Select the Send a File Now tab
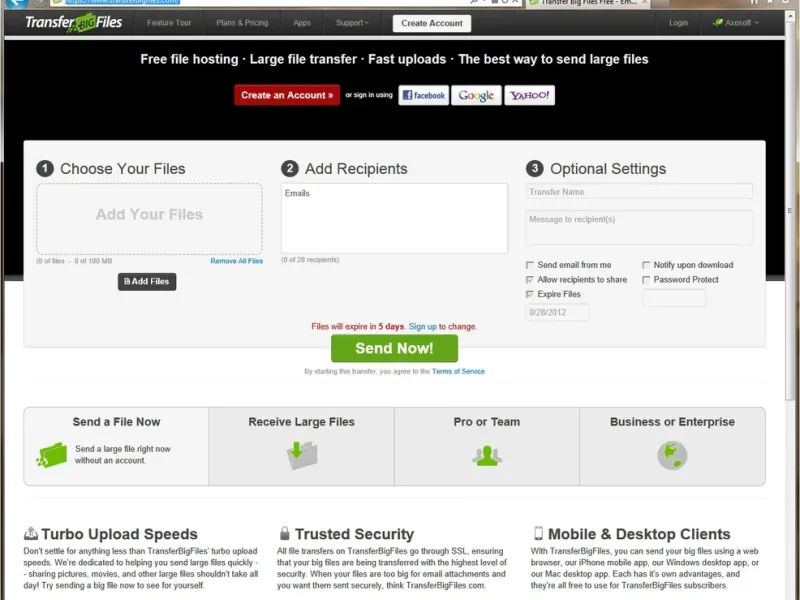This screenshot has height=600, width=800. pyautogui.click(x=116, y=446)
